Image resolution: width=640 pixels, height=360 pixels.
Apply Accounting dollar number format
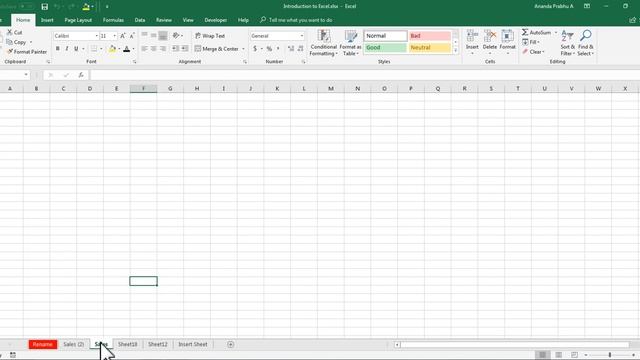click(x=255, y=49)
